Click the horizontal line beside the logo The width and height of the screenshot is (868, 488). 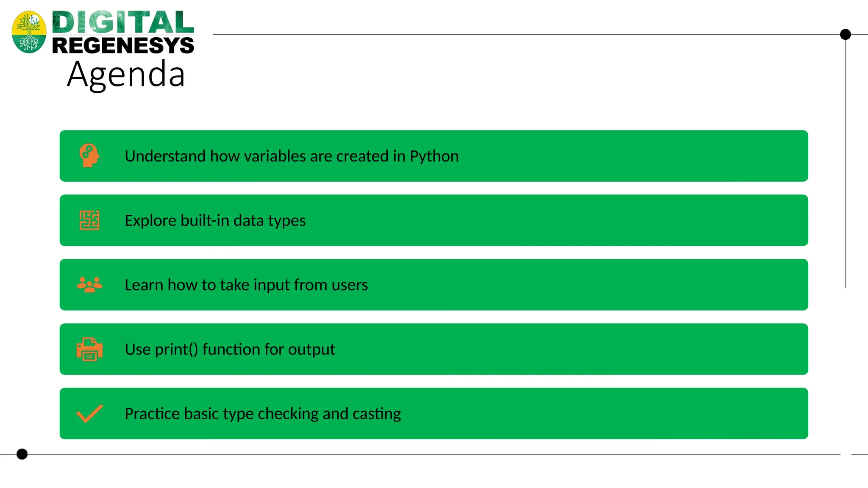click(x=526, y=34)
